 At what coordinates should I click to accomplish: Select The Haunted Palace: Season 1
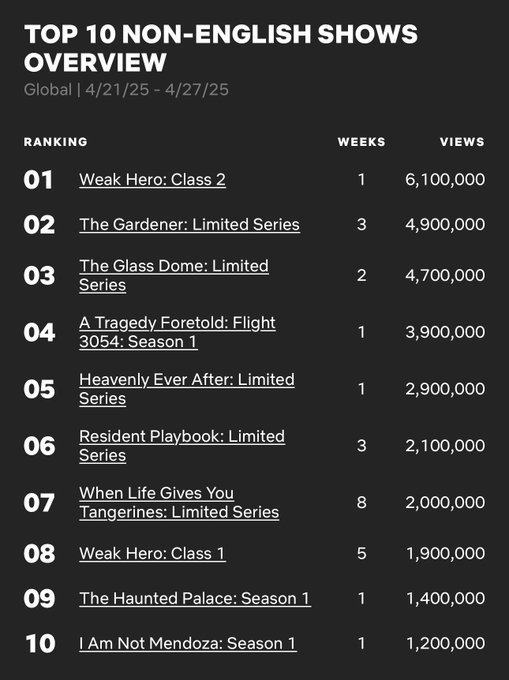(195, 598)
